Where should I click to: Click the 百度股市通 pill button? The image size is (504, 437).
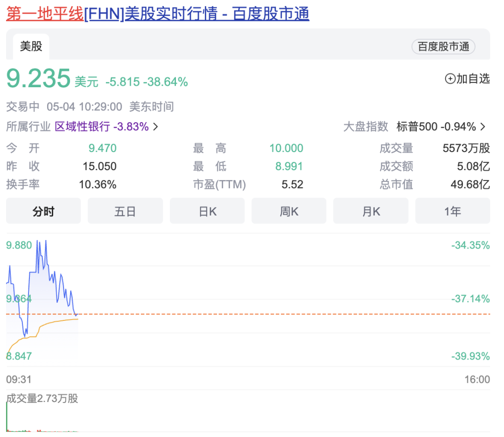[443, 47]
